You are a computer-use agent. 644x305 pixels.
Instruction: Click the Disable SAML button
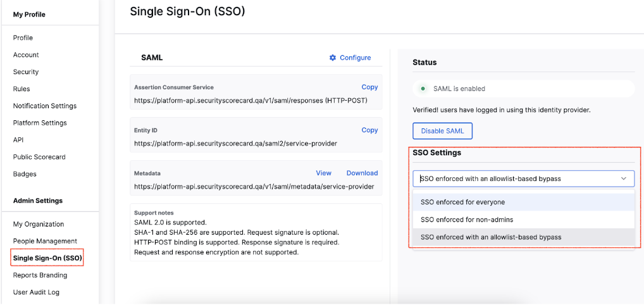tap(442, 131)
